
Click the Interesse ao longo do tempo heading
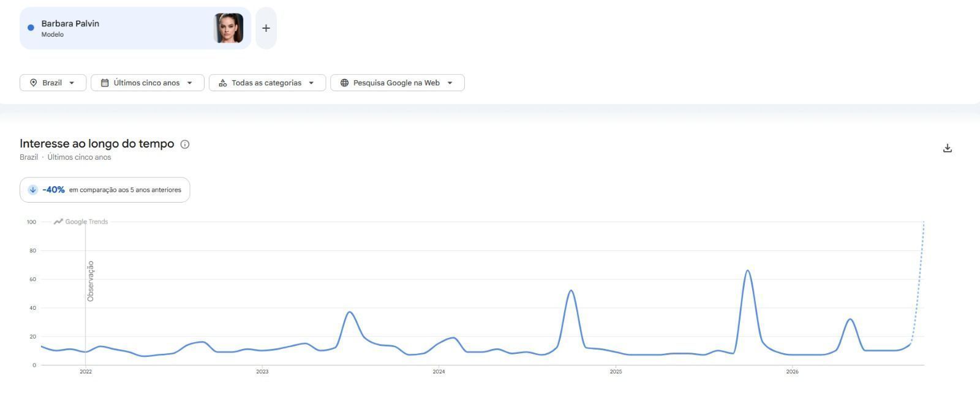tap(97, 144)
